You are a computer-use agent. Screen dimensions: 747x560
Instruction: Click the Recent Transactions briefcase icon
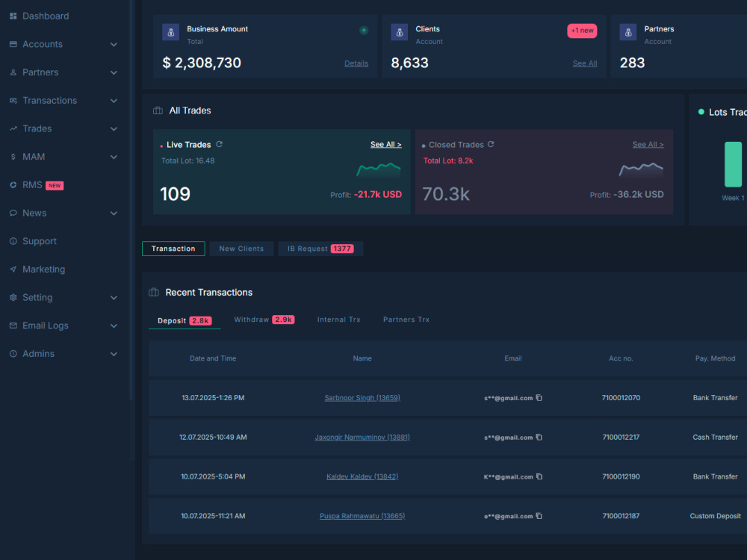tap(153, 292)
